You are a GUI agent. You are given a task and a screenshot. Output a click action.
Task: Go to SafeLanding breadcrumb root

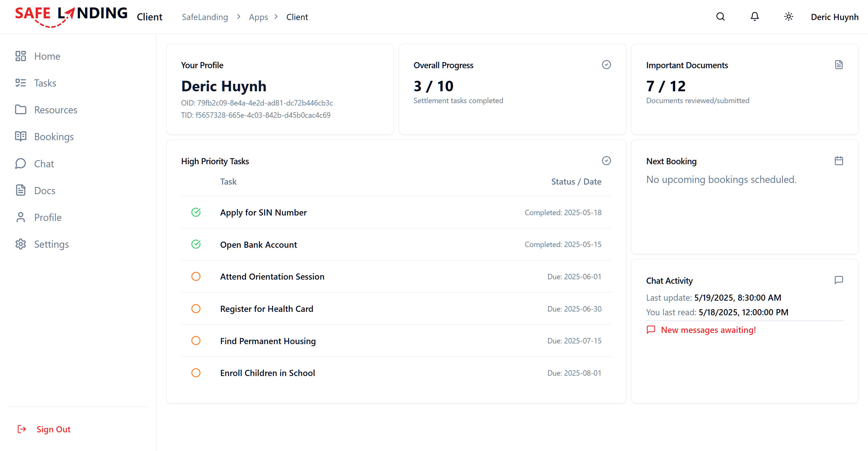coord(205,17)
